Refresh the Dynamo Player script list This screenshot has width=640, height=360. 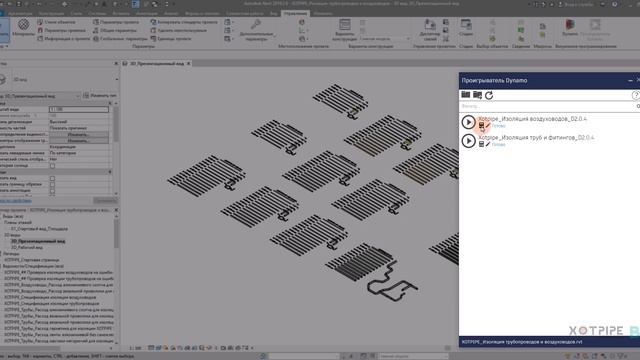[x=489, y=95]
